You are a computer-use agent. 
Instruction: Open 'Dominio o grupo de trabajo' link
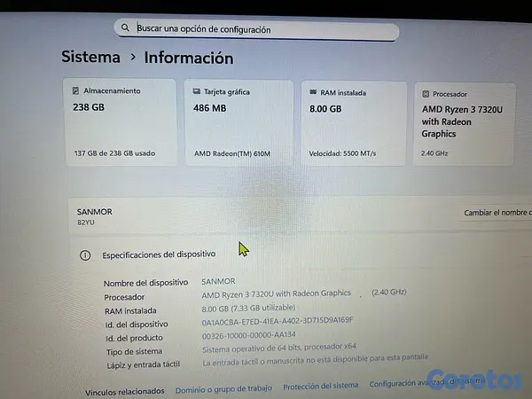tap(223, 389)
